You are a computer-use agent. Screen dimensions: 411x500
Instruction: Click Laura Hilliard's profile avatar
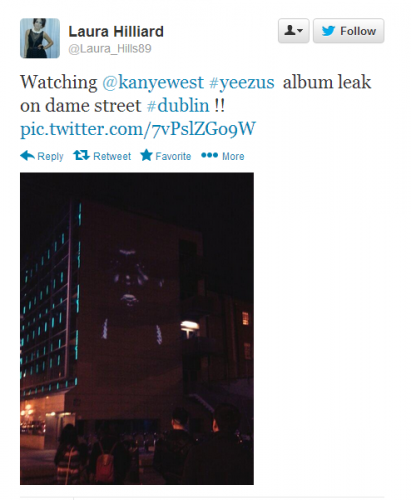click(40, 38)
